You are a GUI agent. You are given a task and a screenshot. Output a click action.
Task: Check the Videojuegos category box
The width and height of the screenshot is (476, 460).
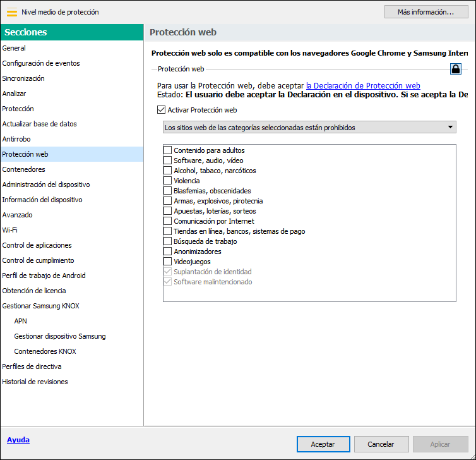(x=168, y=262)
